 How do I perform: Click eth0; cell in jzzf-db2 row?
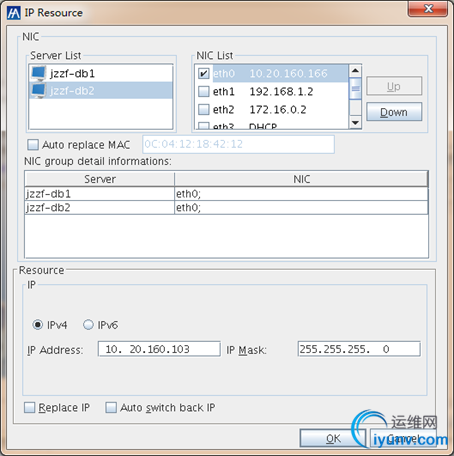pos(301,208)
